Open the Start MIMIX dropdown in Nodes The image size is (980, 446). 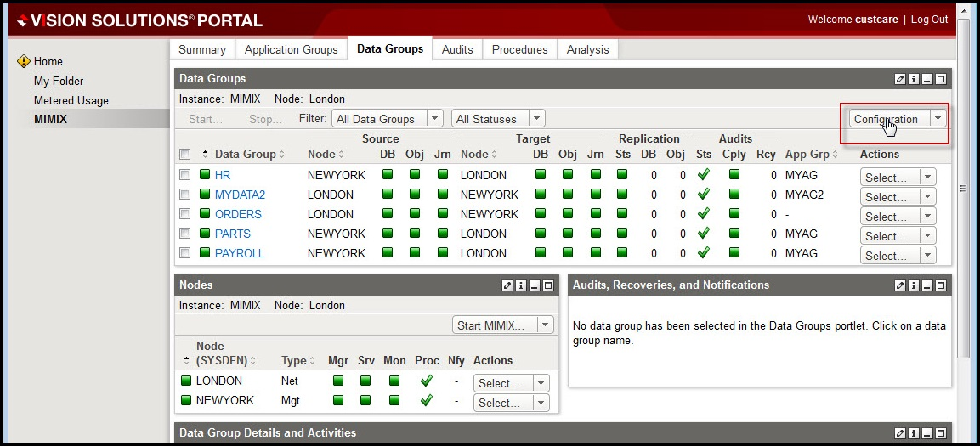coord(503,325)
